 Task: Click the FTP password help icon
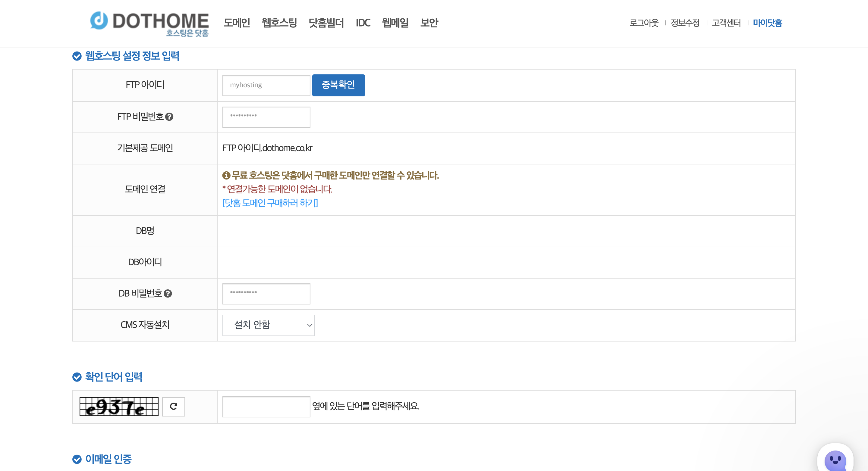tap(169, 117)
